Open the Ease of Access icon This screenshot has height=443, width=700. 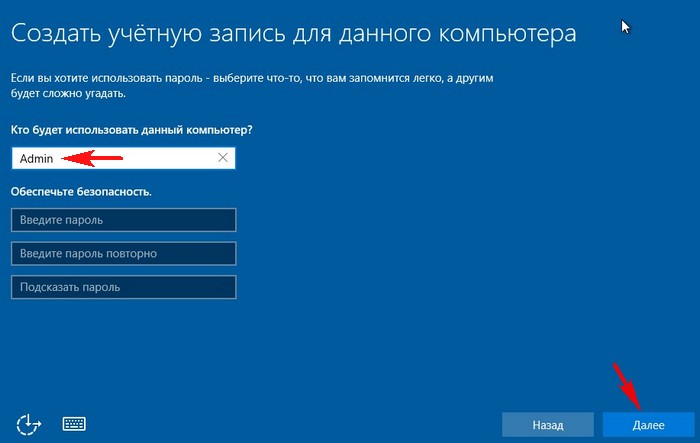coord(29,424)
